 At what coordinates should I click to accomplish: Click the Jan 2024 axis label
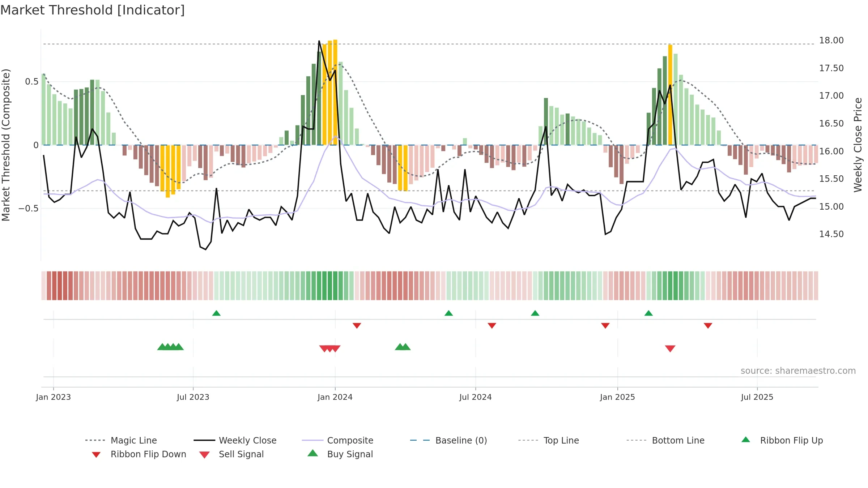(335, 397)
